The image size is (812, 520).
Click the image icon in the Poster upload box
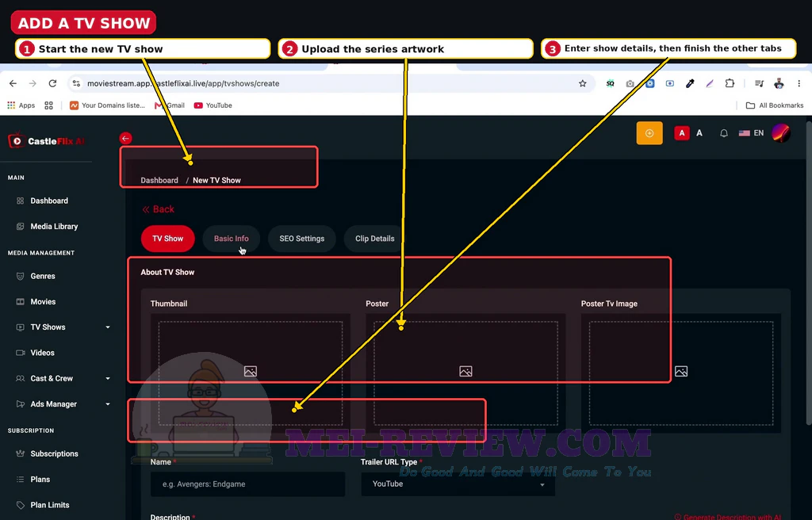click(465, 371)
